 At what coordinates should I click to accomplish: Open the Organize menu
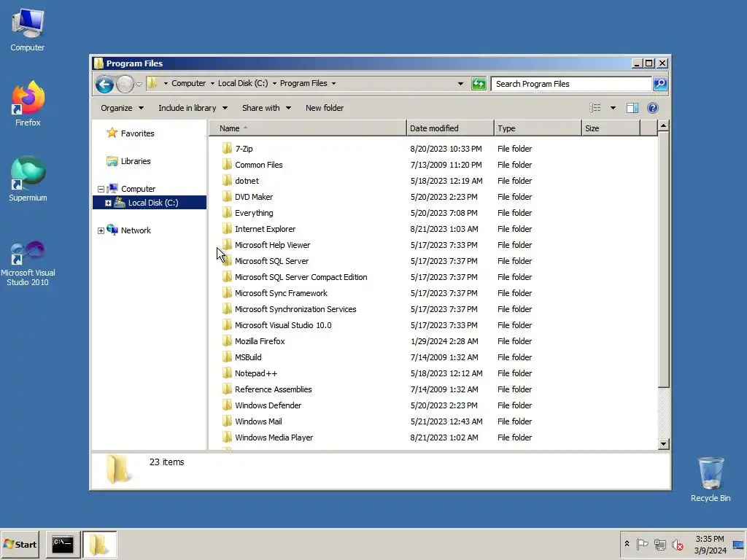pyautogui.click(x=122, y=108)
